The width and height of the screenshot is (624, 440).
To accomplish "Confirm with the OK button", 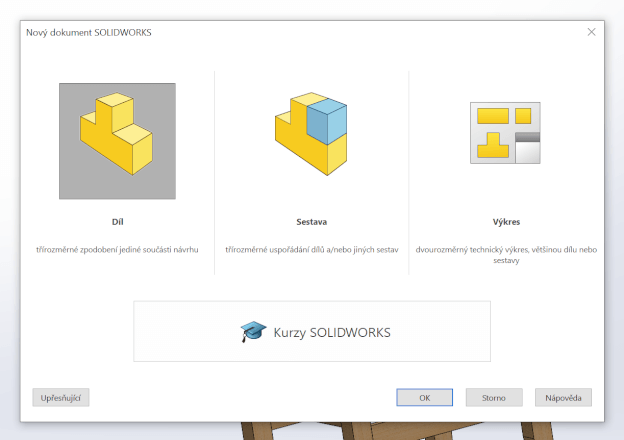I will tap(425, 397).
